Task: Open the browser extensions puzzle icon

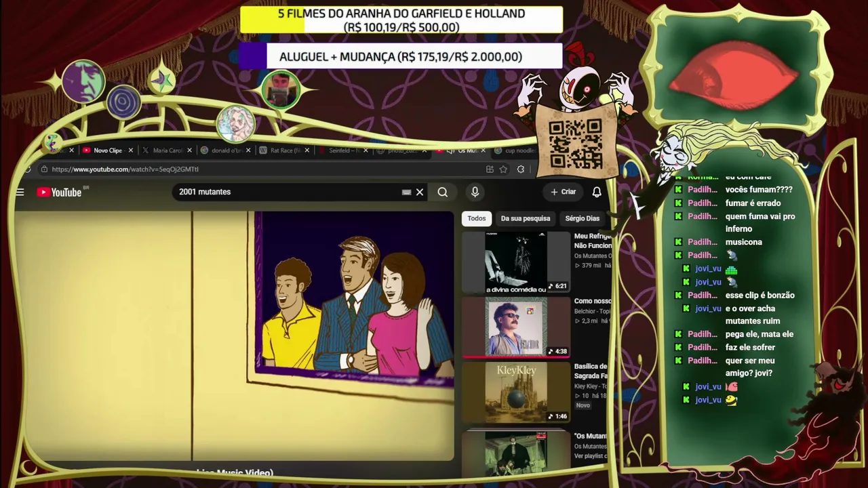Action: (x=521, y=169)
